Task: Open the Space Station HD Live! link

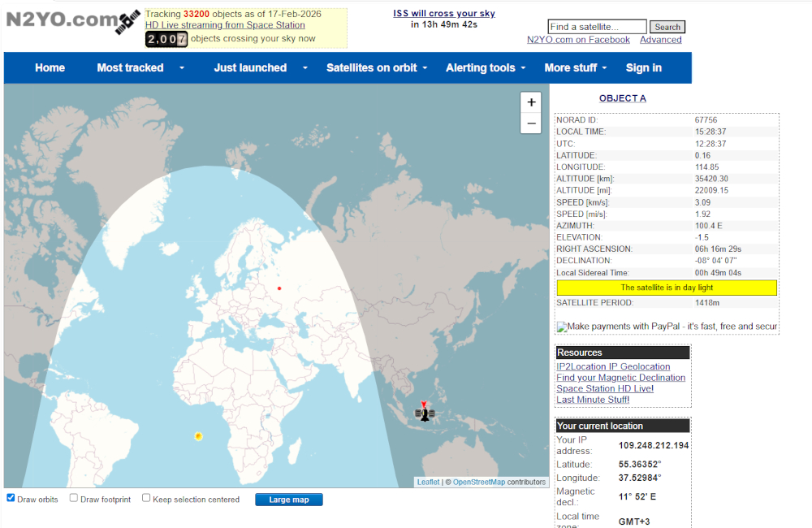Action: pyautogui.click(x=604, y=388)
